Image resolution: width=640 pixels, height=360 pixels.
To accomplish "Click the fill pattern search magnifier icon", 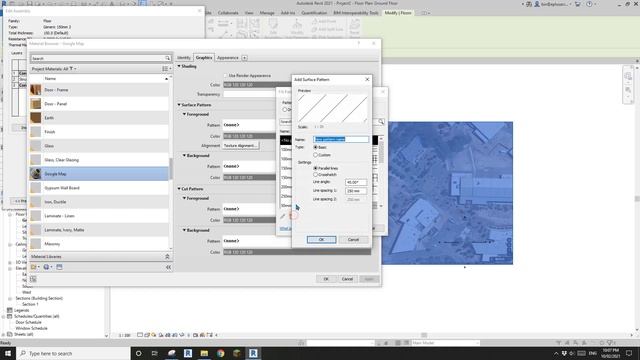I will 381,122.
